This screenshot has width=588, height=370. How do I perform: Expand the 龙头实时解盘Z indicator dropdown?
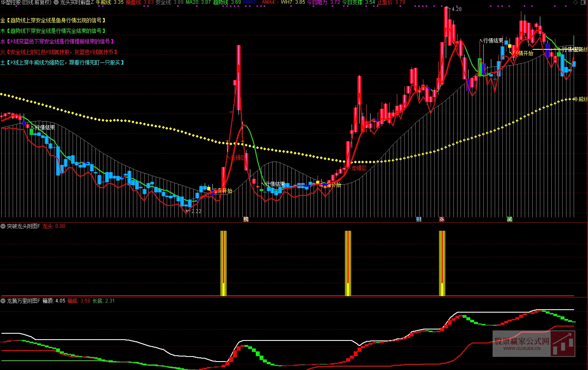[x=56, y=2]
